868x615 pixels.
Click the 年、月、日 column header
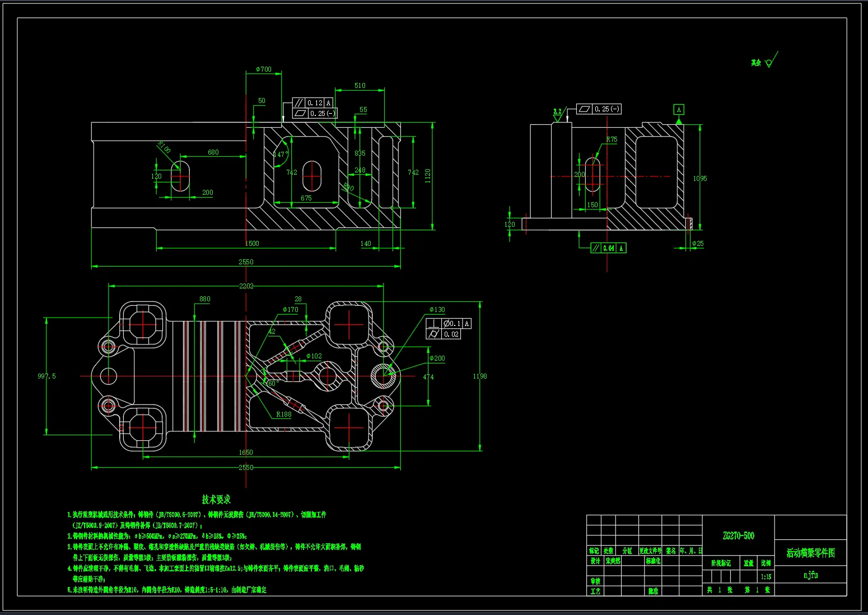(x=691, y=551)
